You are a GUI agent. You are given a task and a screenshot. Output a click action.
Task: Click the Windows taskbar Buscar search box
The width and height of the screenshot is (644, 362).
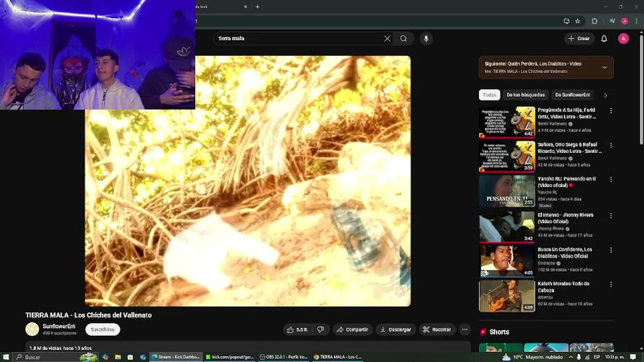(x=55, y=357)
